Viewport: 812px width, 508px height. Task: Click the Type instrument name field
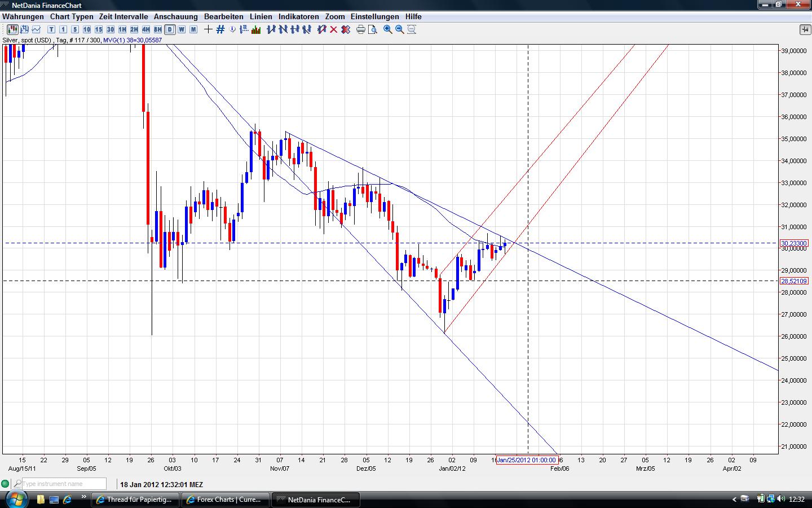click(63, 484)
